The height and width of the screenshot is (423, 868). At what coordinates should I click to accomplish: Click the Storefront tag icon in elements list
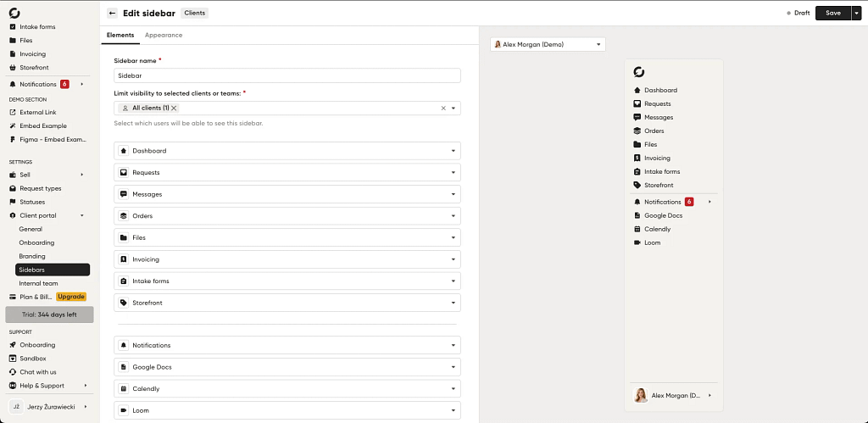click(124, 303)
